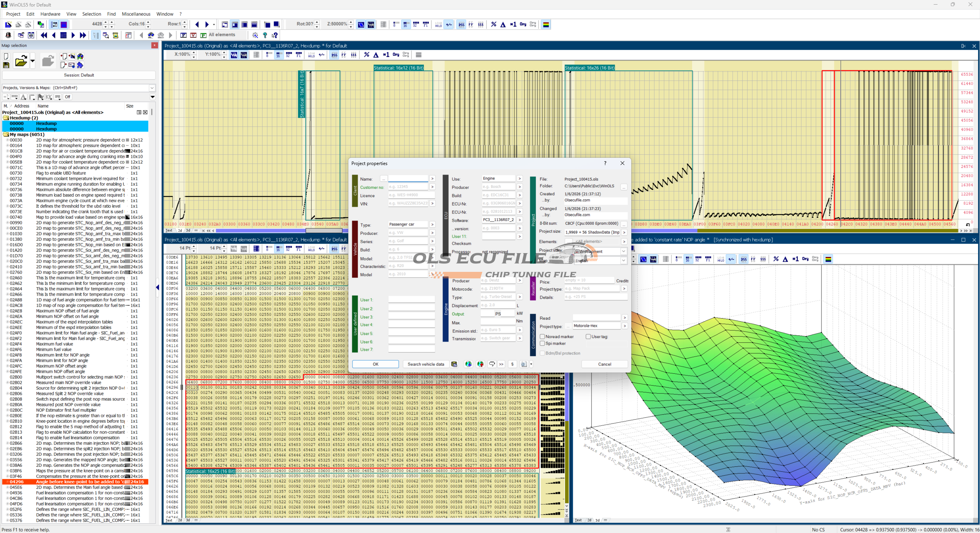Screen dimensions: 980x533
Task: Click the paste clipboard icon beside Search vehicle data
Action: coord(454,364)
